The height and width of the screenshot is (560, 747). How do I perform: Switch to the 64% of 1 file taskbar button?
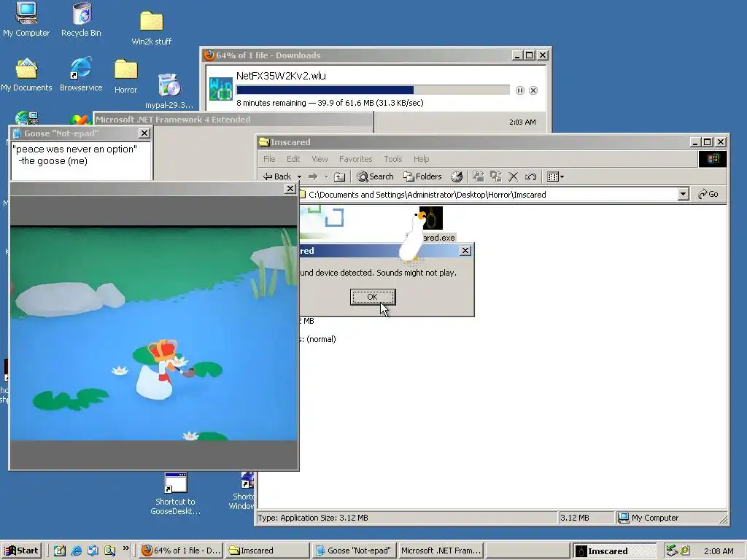(x=181, y=551)
